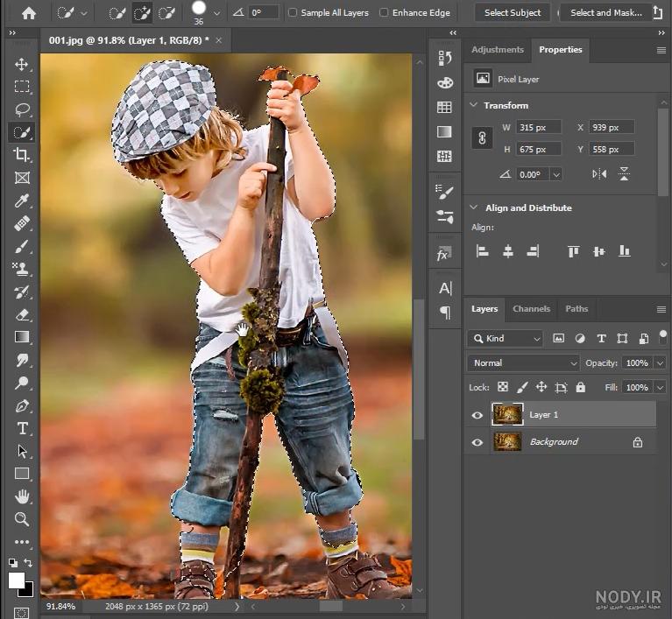Collapse the Transform section
The image size is (672, 619).
click(474, 104)
